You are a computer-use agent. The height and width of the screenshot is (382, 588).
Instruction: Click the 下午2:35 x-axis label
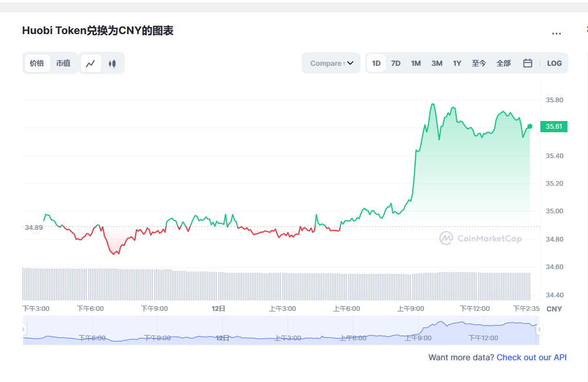tap(526, 309)
